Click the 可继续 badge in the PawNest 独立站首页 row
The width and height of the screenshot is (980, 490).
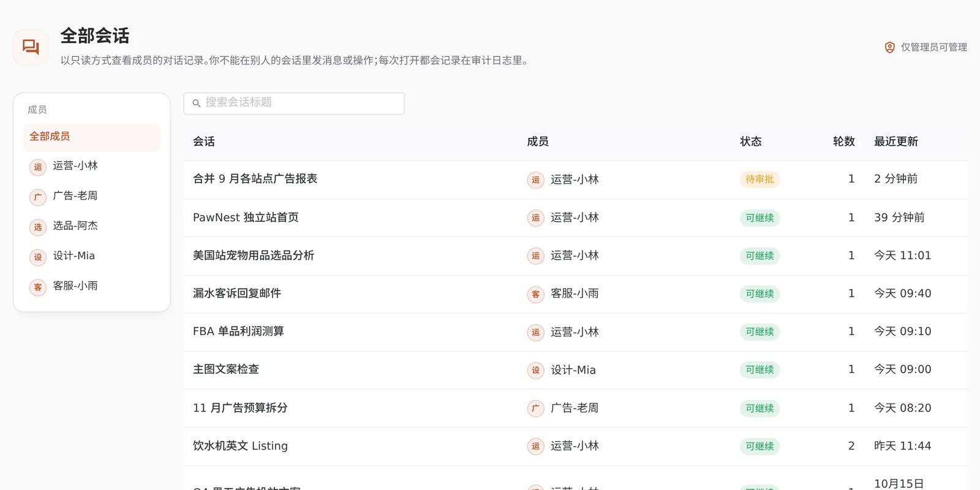[x=759, y=217]
